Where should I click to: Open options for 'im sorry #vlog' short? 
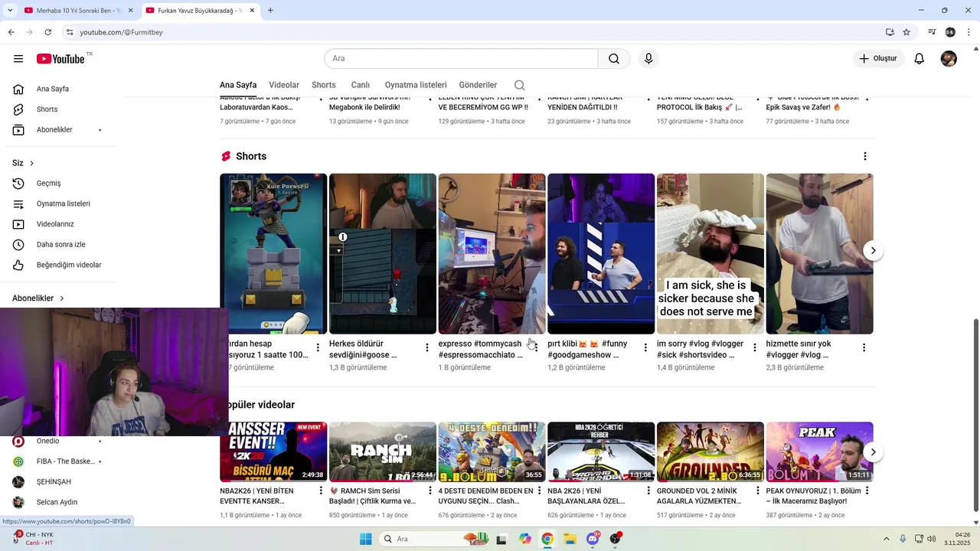coord(755,347)
